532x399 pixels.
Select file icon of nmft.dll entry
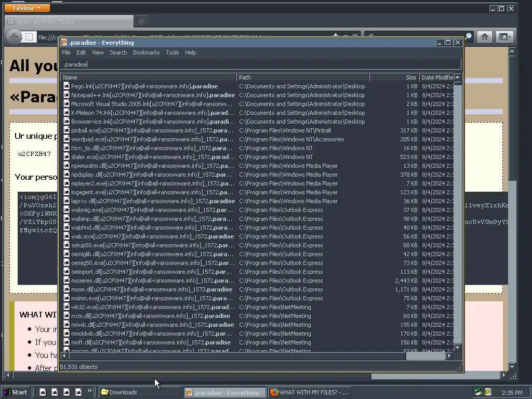pos(66,342)
